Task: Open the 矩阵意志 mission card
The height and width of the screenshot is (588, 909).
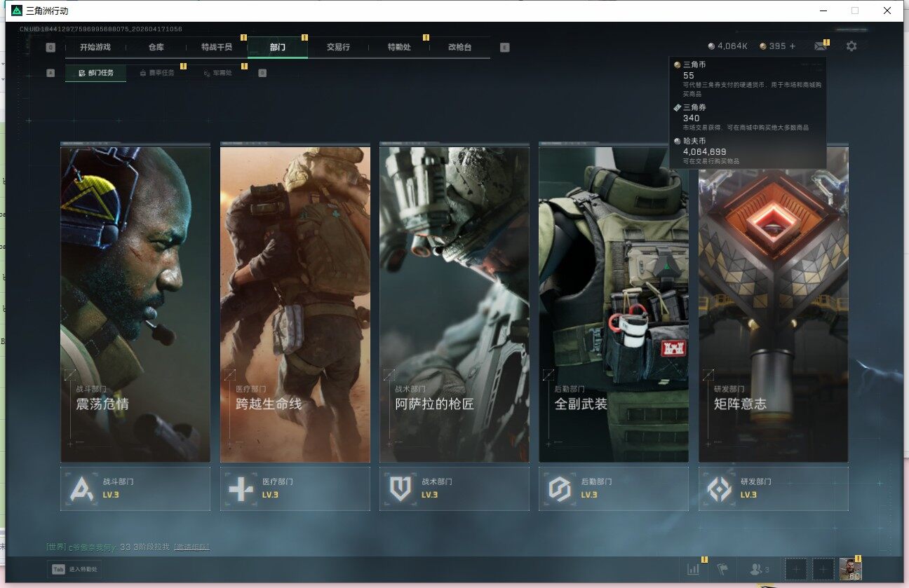Action: (x=774, y=304)
